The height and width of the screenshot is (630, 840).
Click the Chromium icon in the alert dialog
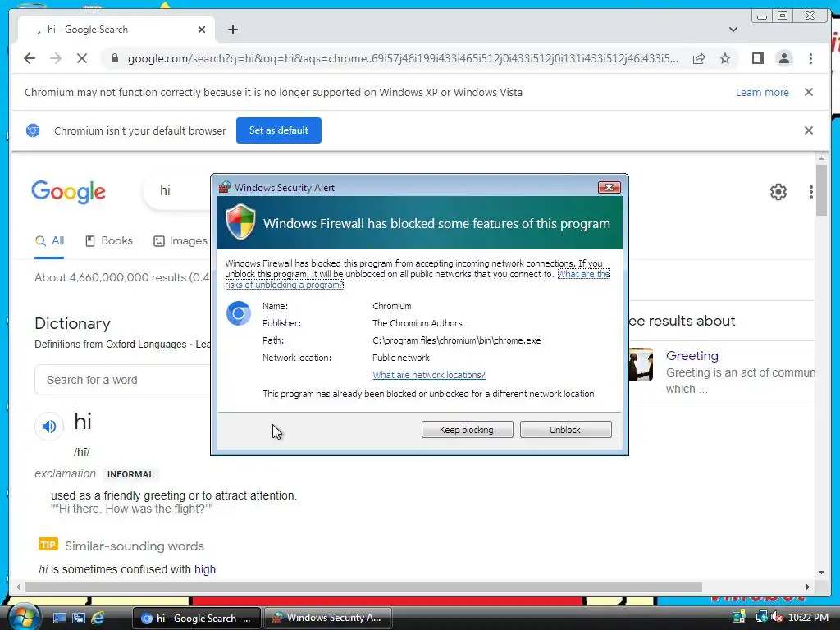[239, 313]
